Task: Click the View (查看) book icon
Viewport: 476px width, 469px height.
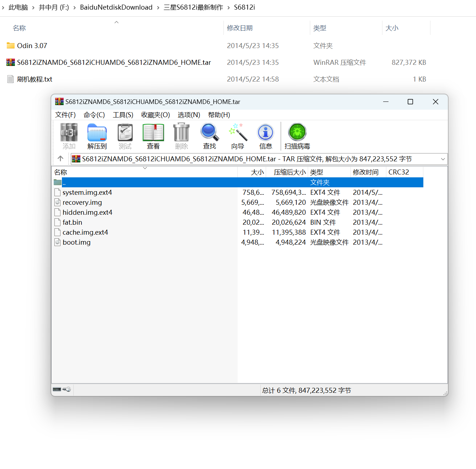Action: 153,132
